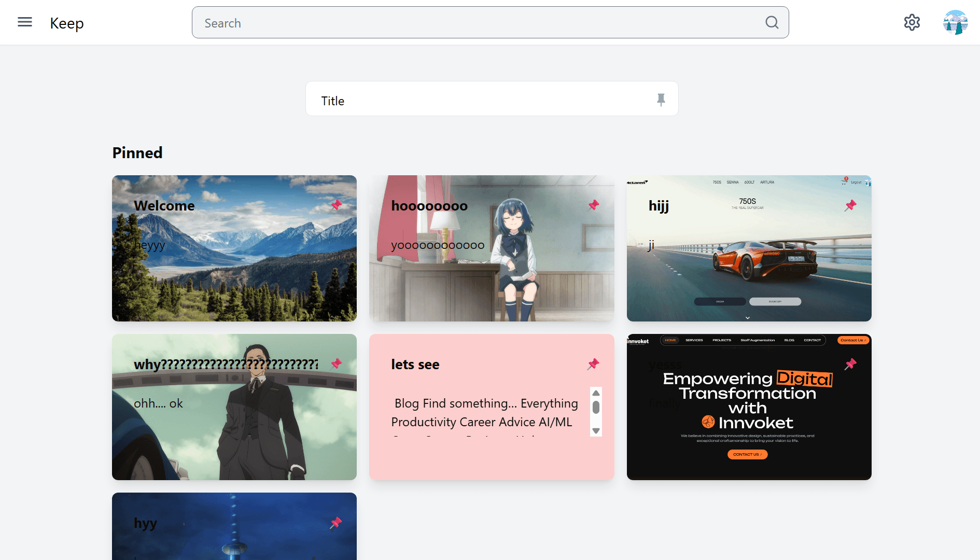The width and height of the screenshot is (980, 560).
Task: Select the yoooooooooooo note text
Action: pos(438,245)
